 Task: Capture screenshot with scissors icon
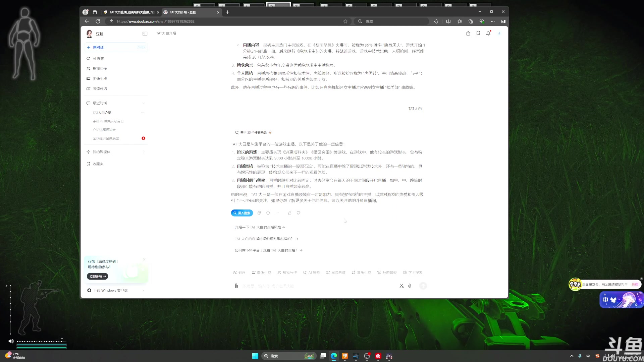click(401, 286)
